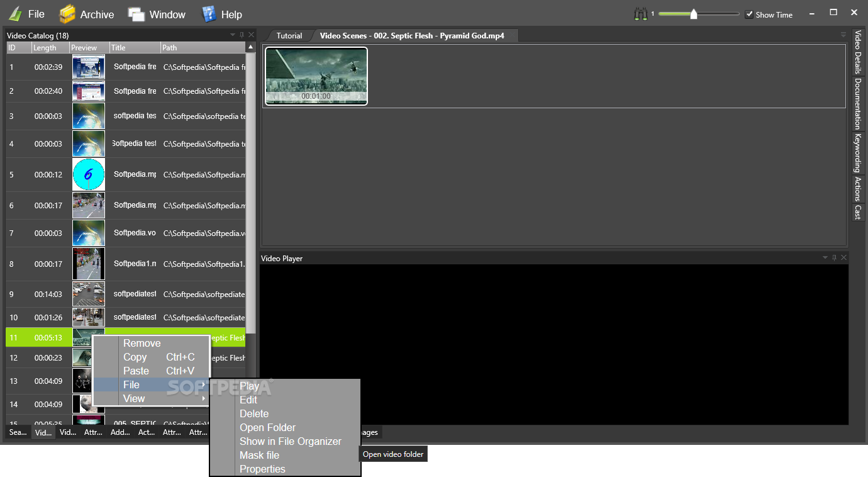Image resolution: width=868 pixels, height=477 pixels.
Task: Switch to the Tutorial tab
Action: tap(289, 35)
